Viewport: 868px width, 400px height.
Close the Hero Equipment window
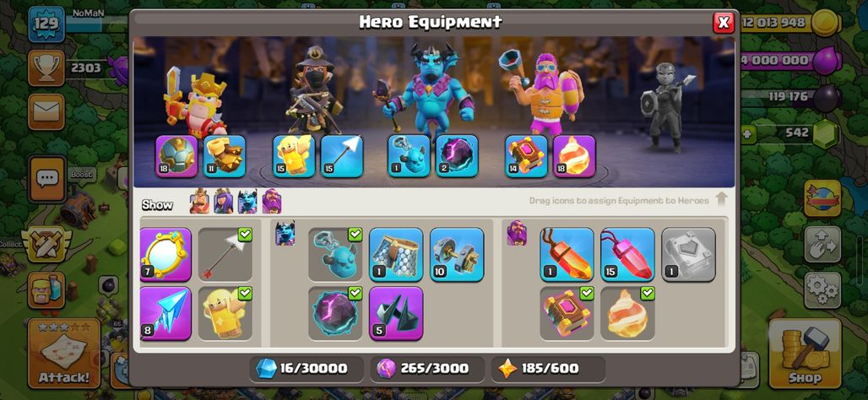click(x=724, y=22)
